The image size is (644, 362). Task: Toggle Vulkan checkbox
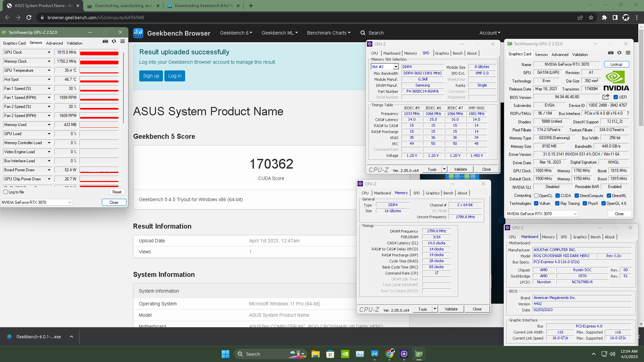pyautogui.click(x=536, y=203)
